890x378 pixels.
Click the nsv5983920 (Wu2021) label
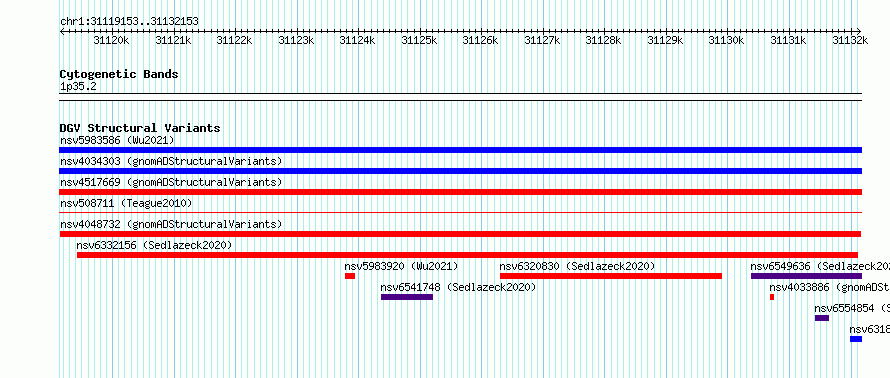401,266
